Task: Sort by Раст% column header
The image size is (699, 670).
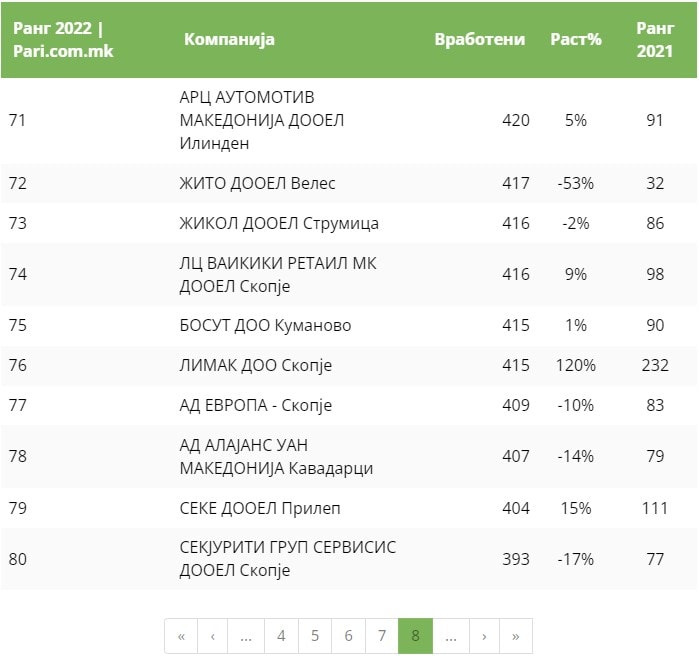Action: click(576, 40)
